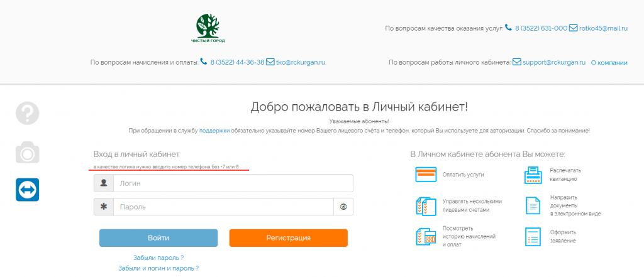The width and height of the screenshot is (644, 277).
Task: Click the calculator icon for история начислений
Action: click(x=426, y=237)
